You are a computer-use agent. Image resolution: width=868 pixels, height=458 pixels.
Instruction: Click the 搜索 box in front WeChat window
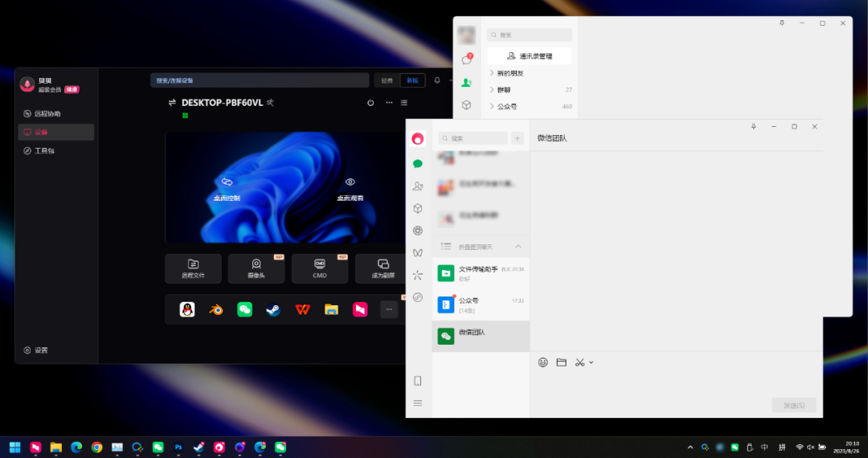[x=473, y=138]
